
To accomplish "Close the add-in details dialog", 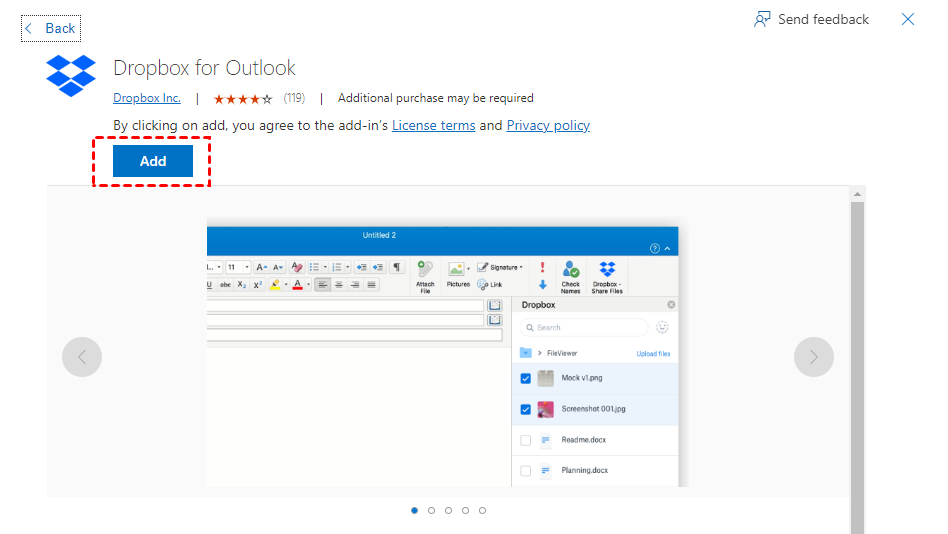I will click(907, 19).
